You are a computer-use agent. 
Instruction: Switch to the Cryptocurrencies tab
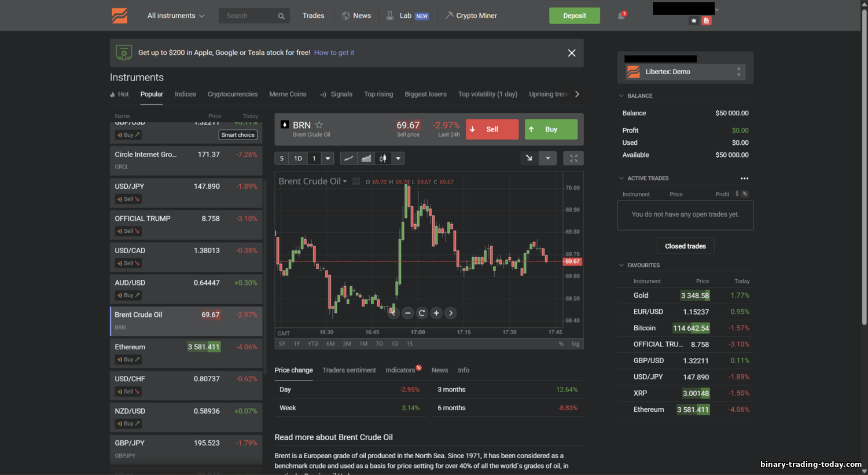[x=232, y=94]
